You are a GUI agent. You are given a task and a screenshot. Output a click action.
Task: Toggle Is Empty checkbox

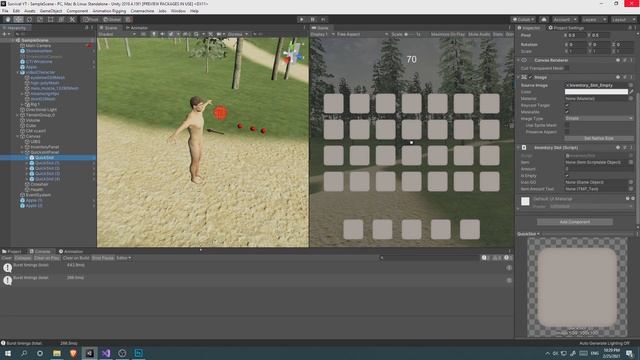[567, 176]
